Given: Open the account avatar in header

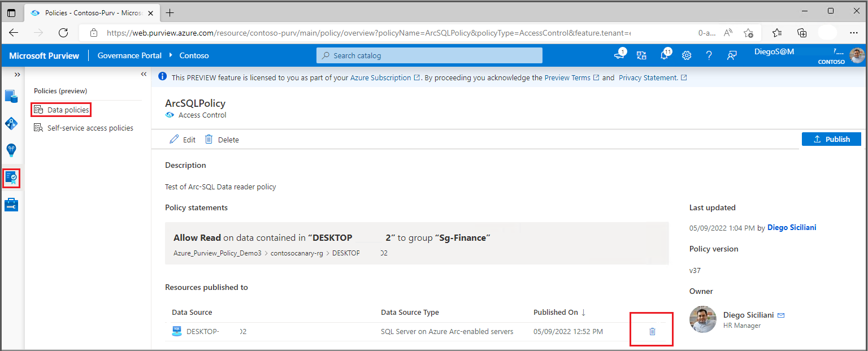Looking at the screenshot, I should tap(857, 55).
